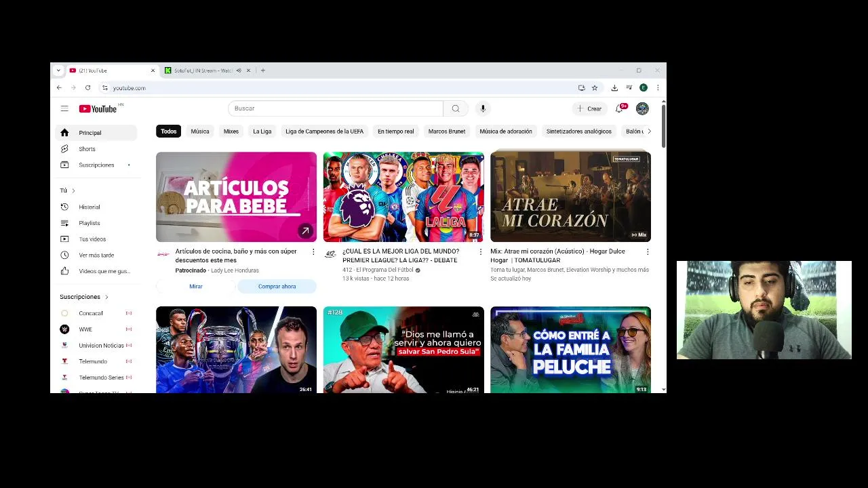The image size is (868, 488).
Task: Open the 412 channel avatar
Action: point(330,254)
